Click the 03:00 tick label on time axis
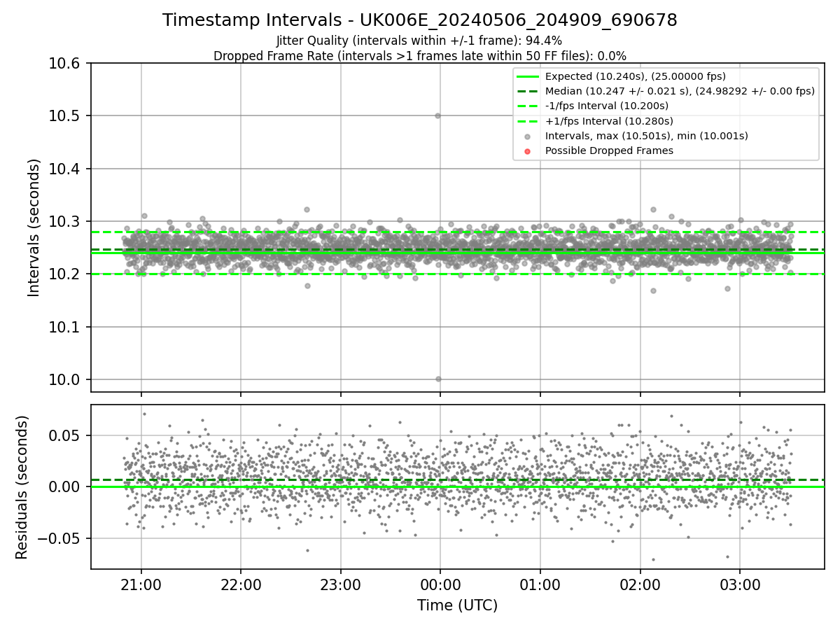This screenshot has width=840, height=630. (739, 582)
